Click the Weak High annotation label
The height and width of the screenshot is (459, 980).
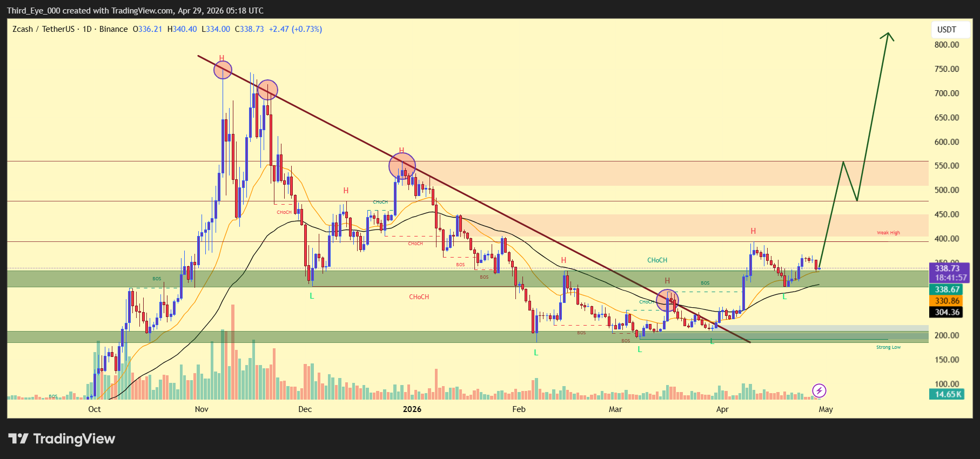[888, 233]
